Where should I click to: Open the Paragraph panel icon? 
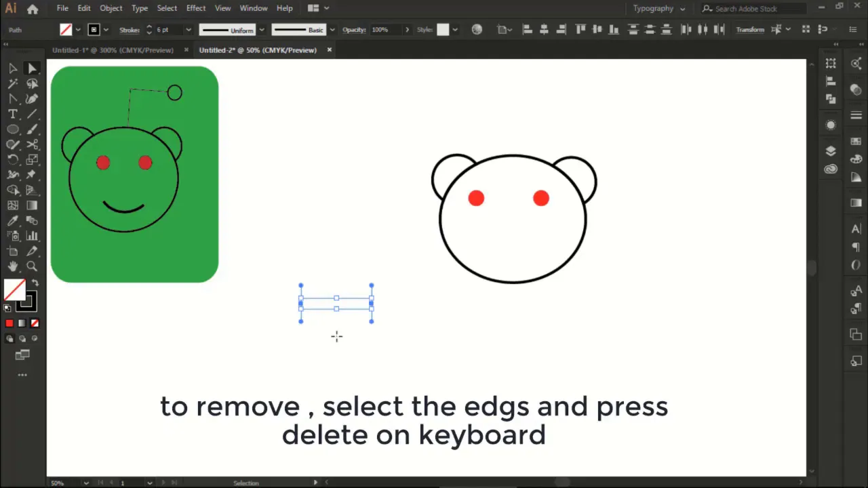pos(856,247)
